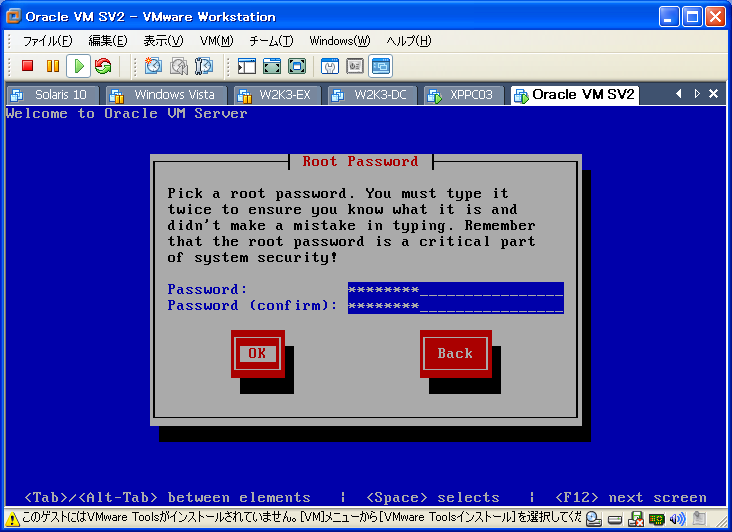Screen dimensions: 732x532
Task: Click the Password (confirm) input field
Action: click(x=456, y=306)
